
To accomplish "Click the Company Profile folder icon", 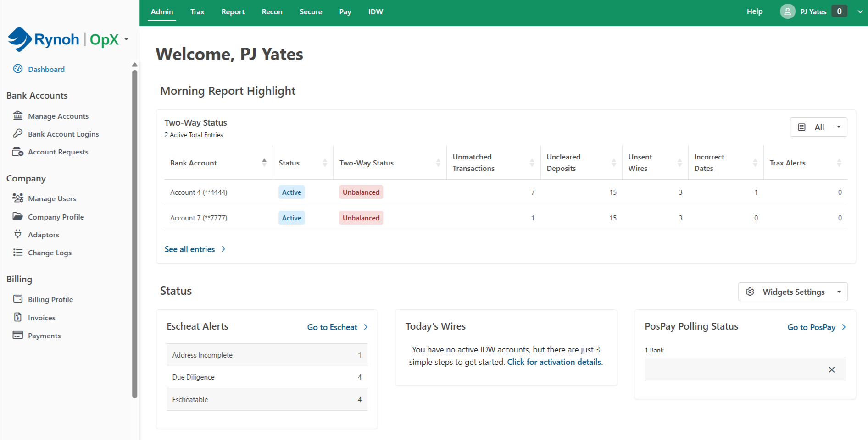I will click(x=18, y=216).
